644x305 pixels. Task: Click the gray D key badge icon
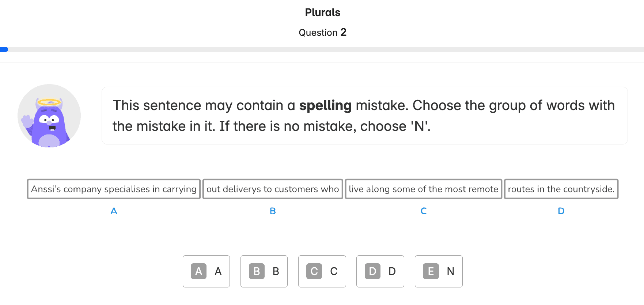(372, 271)
